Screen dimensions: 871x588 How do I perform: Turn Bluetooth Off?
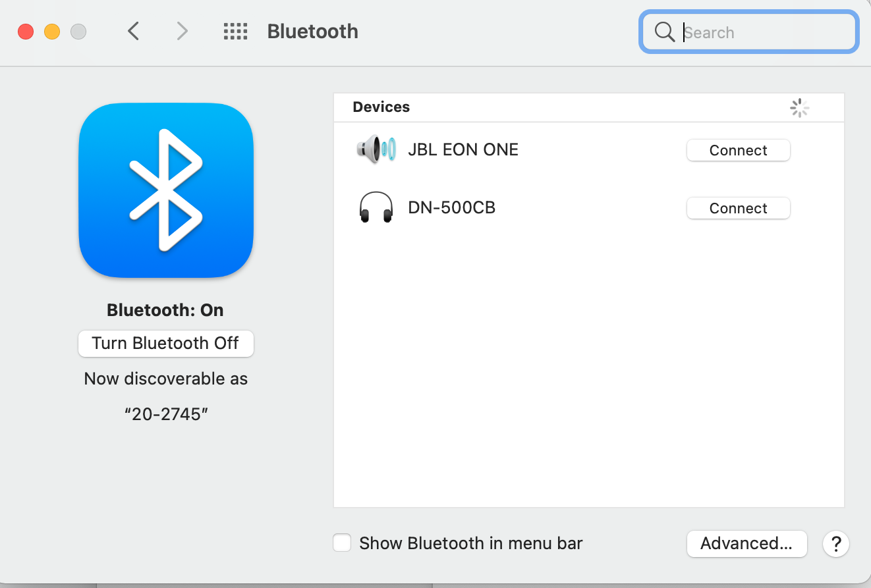166,344
